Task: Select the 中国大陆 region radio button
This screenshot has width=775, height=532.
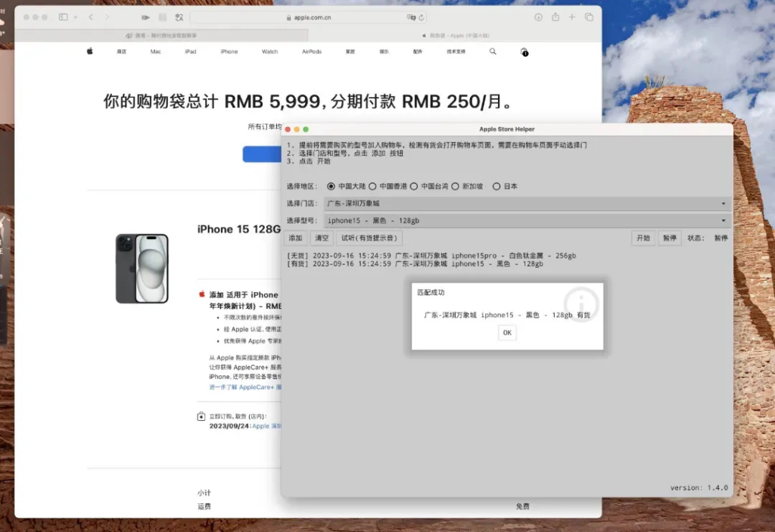Action: [331, 186]
